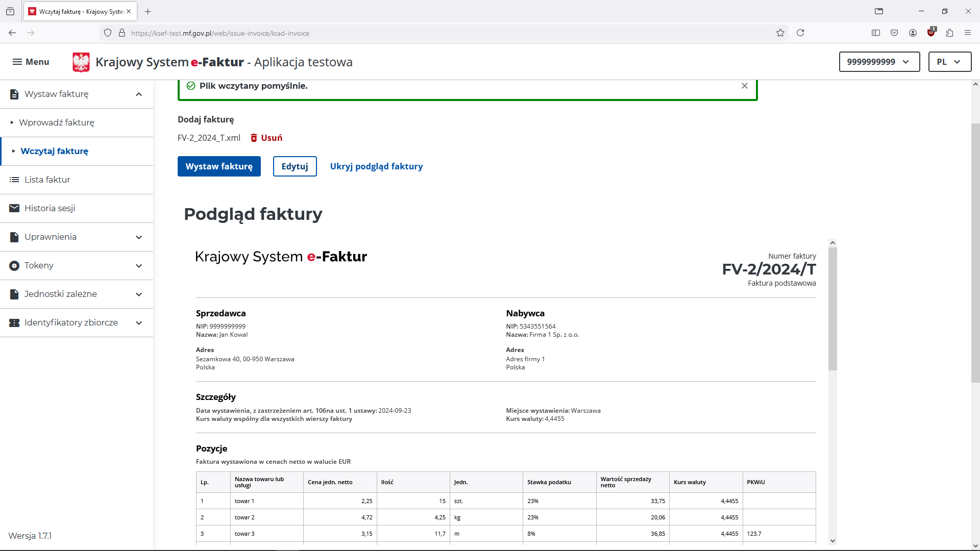Screen dimensions: 980x551
Task: Select Wprowadź fakturę menu item
Action: pyautogui.click(x=57, y=122)
